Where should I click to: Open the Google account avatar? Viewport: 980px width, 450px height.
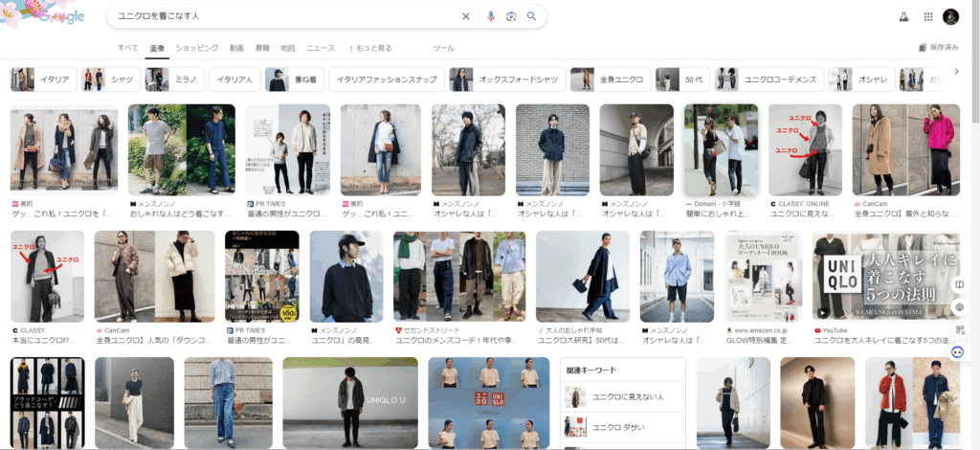tap(950, 16)
